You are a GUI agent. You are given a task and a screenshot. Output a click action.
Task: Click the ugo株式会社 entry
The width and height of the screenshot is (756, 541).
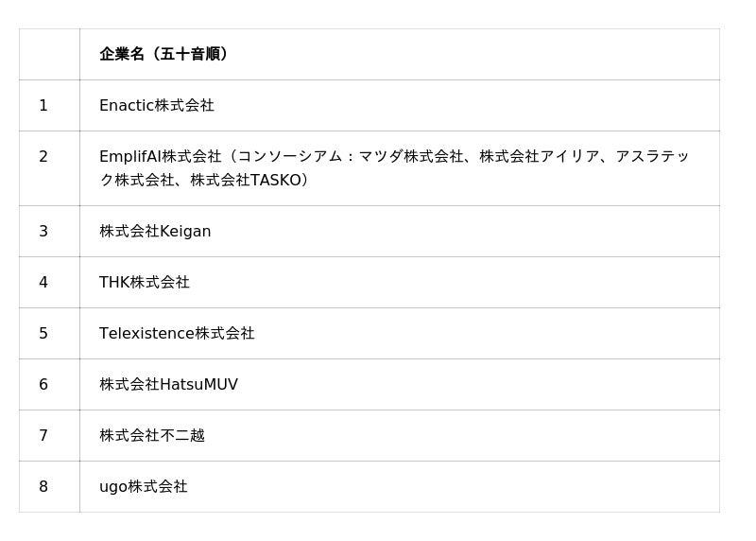(x=144, y=486)
